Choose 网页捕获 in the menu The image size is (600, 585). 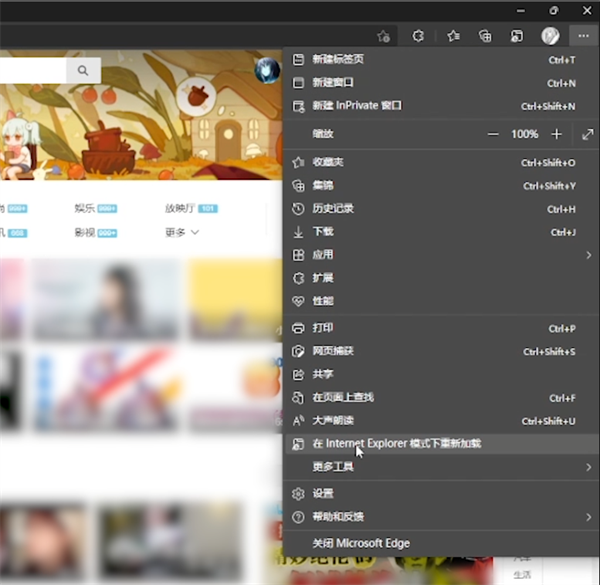(441, 351)
